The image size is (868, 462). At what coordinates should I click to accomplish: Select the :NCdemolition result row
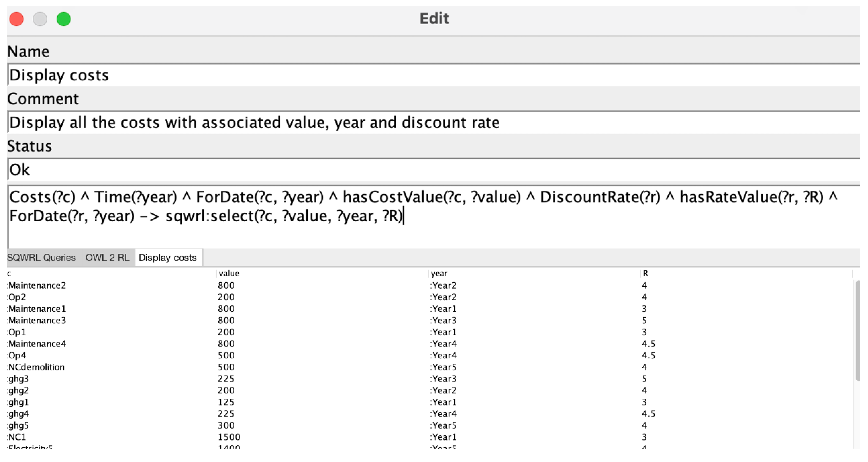pos(36,367)
